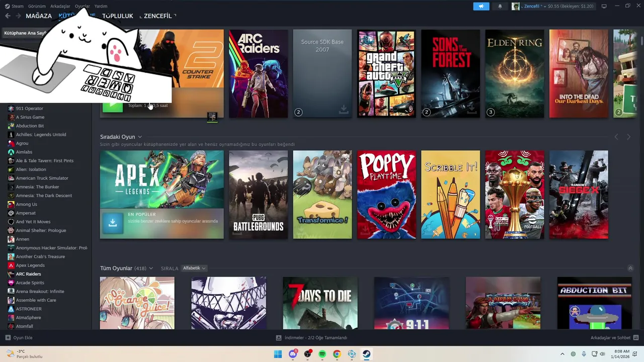Select 911 Operator in the list
This screenshot has height=362, width=644.
29,109
